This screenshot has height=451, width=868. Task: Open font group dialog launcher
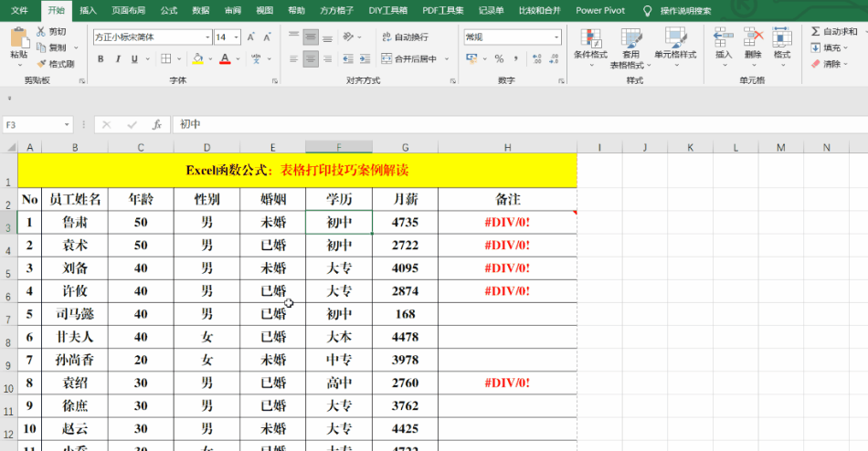pyautogui.click(x=275, y=80)
